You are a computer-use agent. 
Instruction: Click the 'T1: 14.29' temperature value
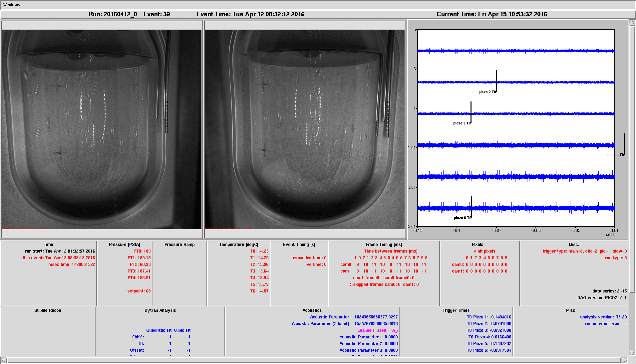click(x=259, y=258)
